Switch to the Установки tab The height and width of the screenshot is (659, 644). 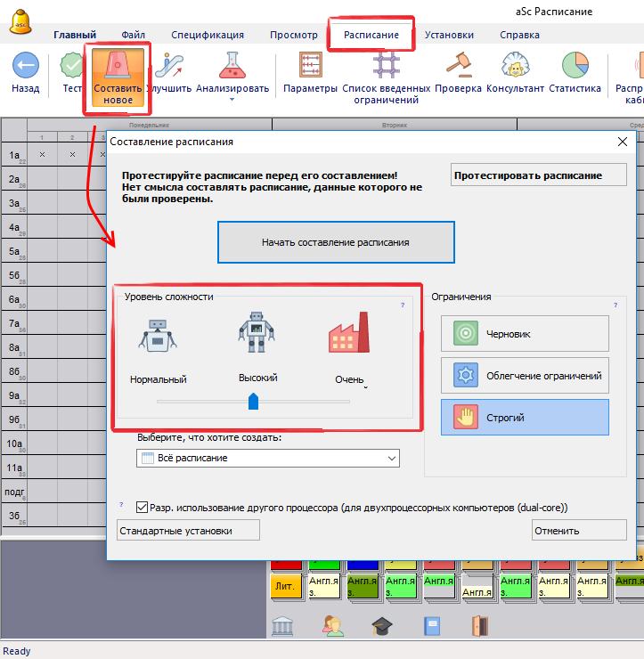point(449,35)
